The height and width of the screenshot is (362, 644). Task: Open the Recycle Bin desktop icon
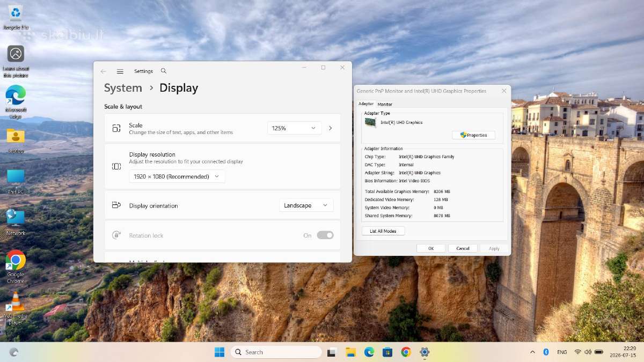click(16, 16)
